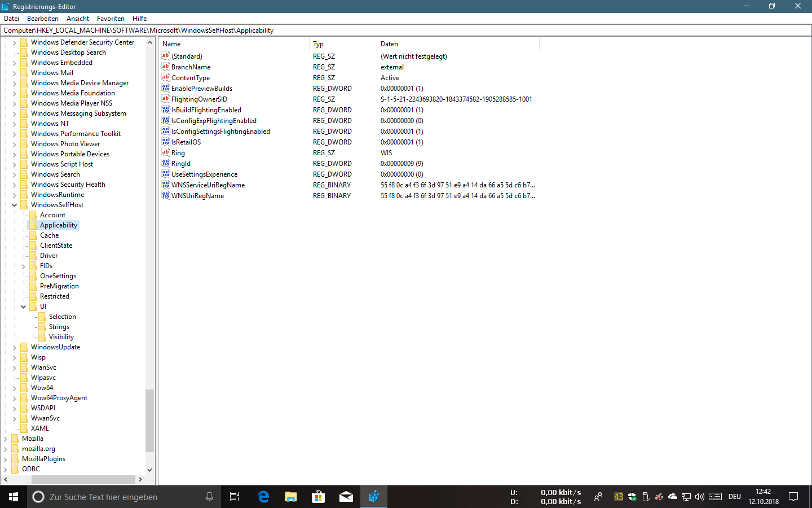Collapse the WindowsSelfHost tree node

tap(14, 205)
